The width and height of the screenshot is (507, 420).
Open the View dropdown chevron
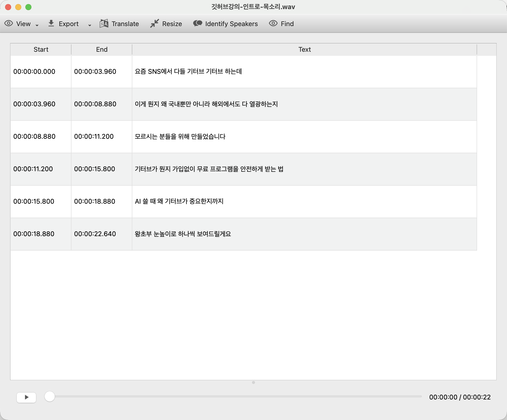(x=37, y=25)
